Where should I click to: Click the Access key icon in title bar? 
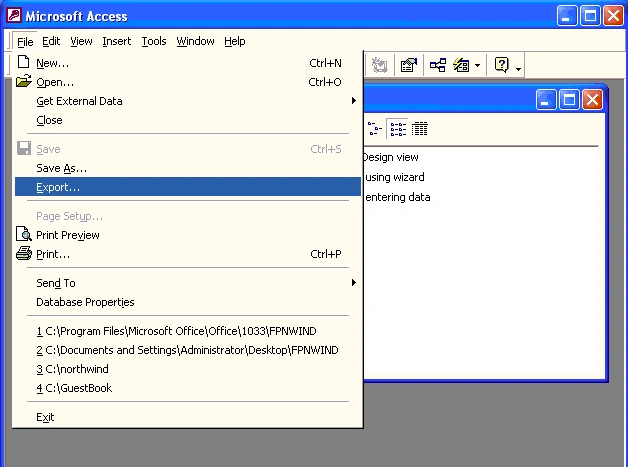click(x=14, y=15)
